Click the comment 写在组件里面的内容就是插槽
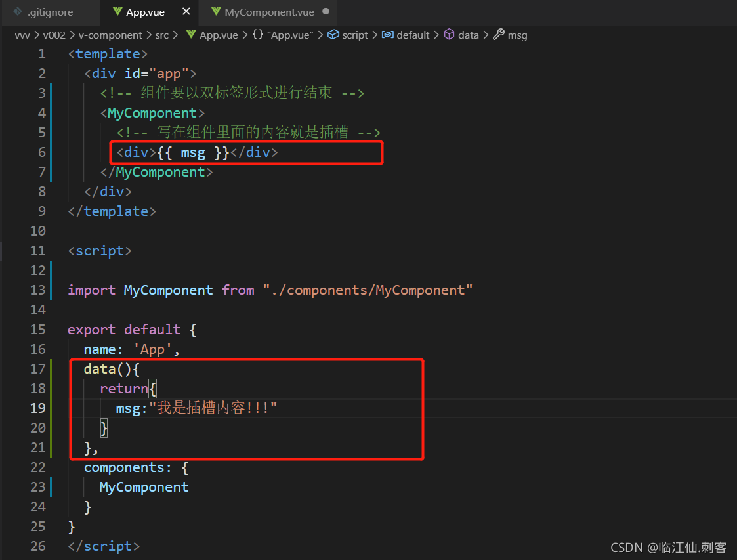This screenshot has height=560, width=737. [249, 133]
